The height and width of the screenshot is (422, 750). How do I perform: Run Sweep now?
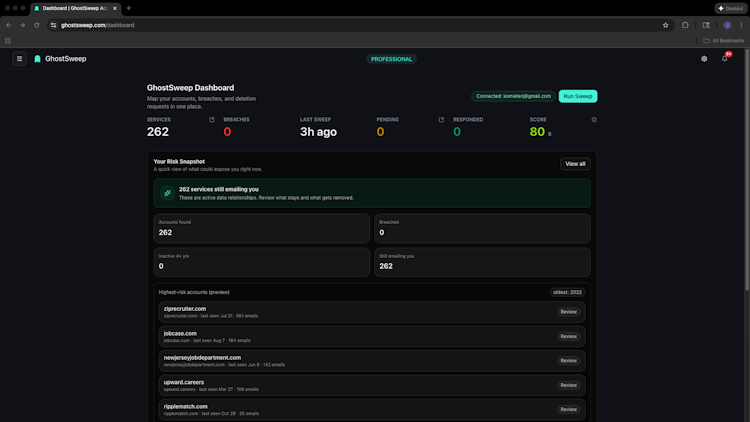pos(578,96)
